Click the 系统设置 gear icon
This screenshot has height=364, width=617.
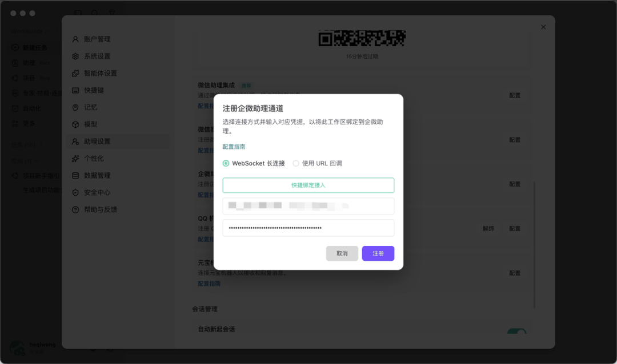(x=75, y=56)
